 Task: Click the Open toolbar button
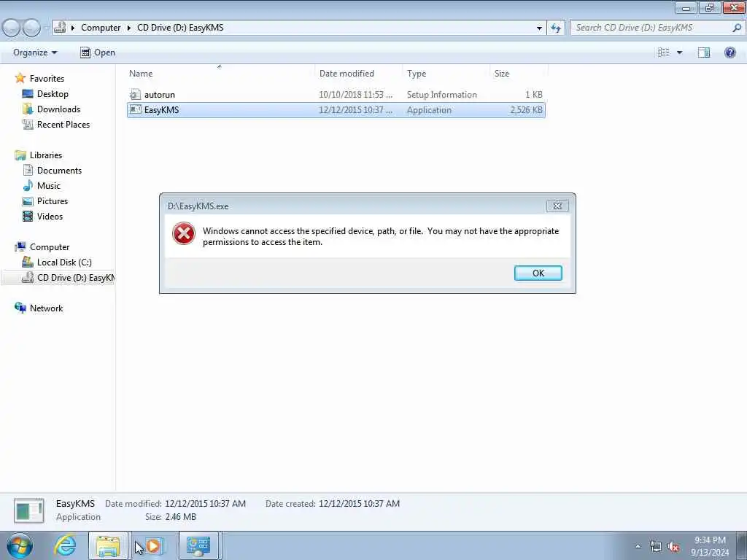[x=98, y=52]
